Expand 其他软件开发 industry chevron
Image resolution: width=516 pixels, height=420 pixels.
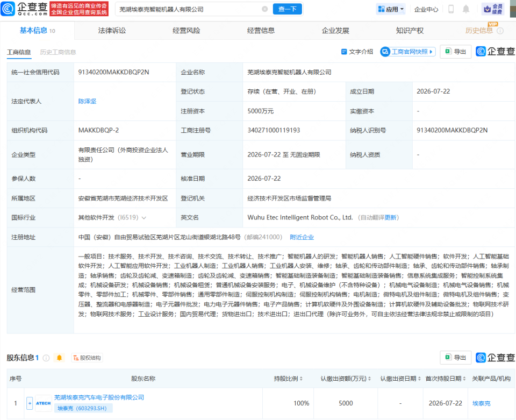(144, 218)
